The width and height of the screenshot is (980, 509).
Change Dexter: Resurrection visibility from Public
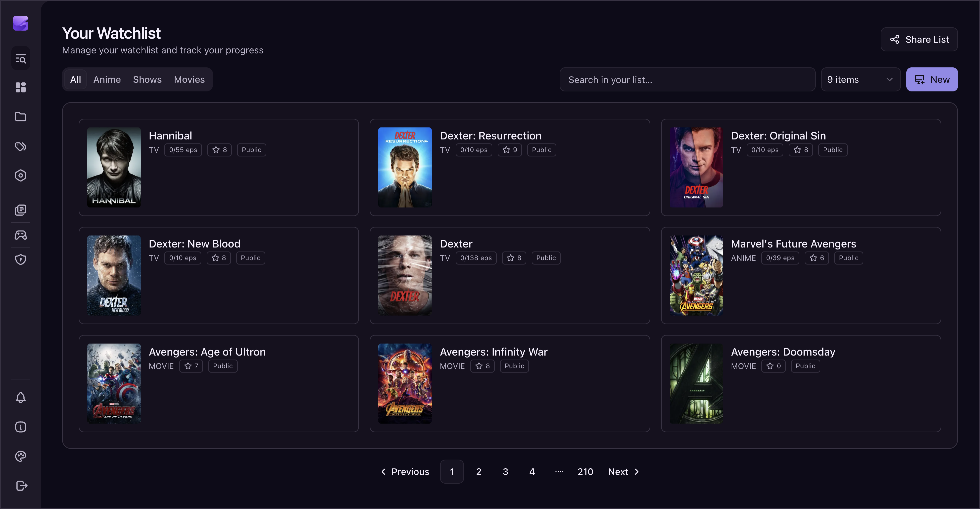pyautogui.click(x=541, y=150)
